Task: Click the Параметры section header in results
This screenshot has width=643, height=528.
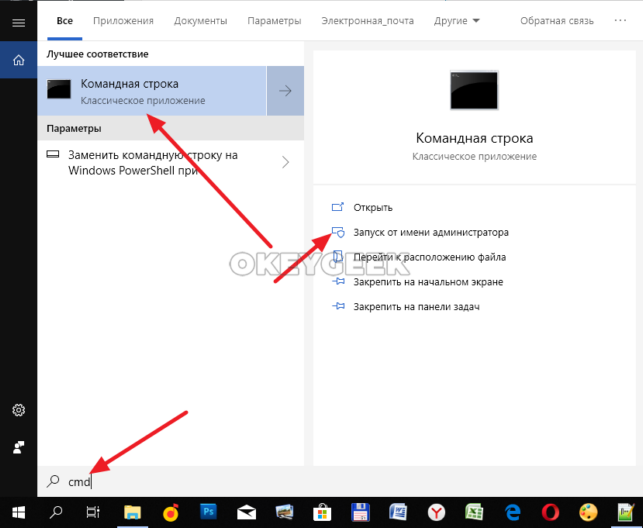Action: 74,128
